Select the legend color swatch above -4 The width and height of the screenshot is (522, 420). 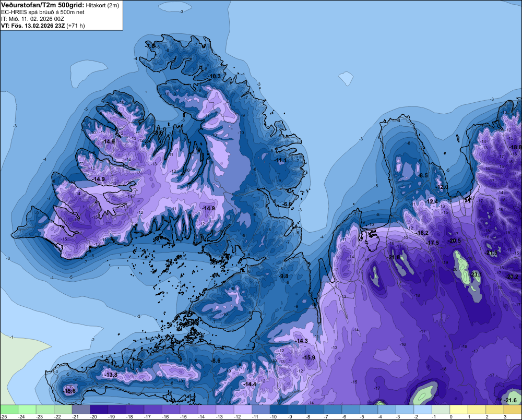(x=386, y=410)
